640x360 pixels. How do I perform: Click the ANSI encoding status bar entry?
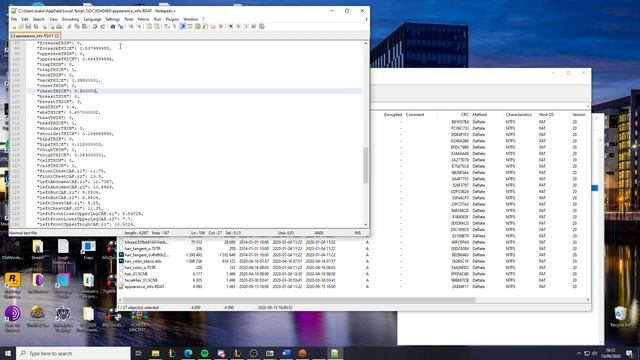(319, 233)
